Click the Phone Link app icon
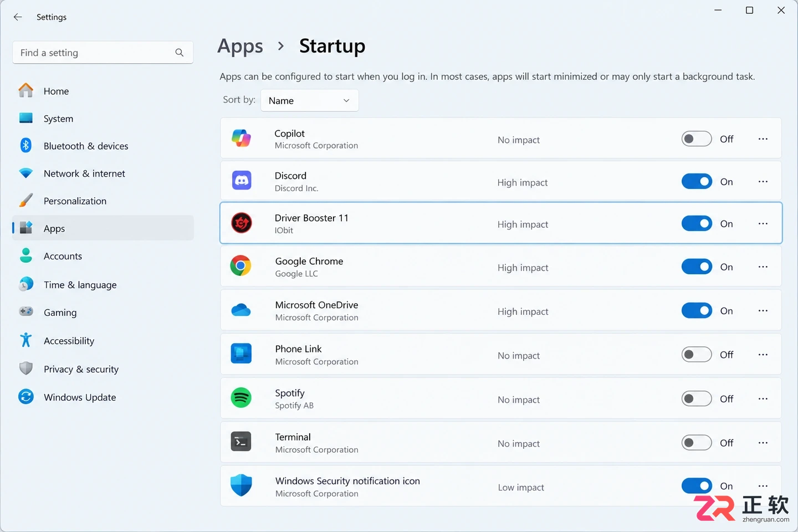The image size is (798, 532). click(241, 353)
